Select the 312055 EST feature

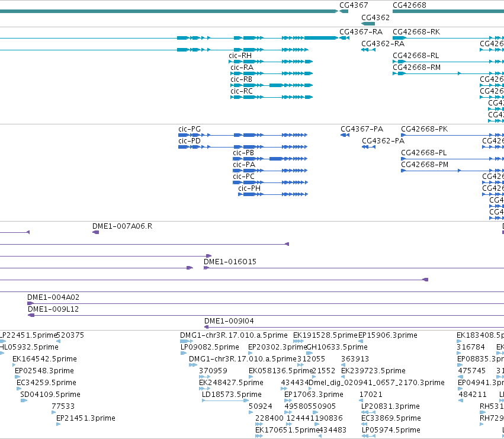click(x=300, y=365)
